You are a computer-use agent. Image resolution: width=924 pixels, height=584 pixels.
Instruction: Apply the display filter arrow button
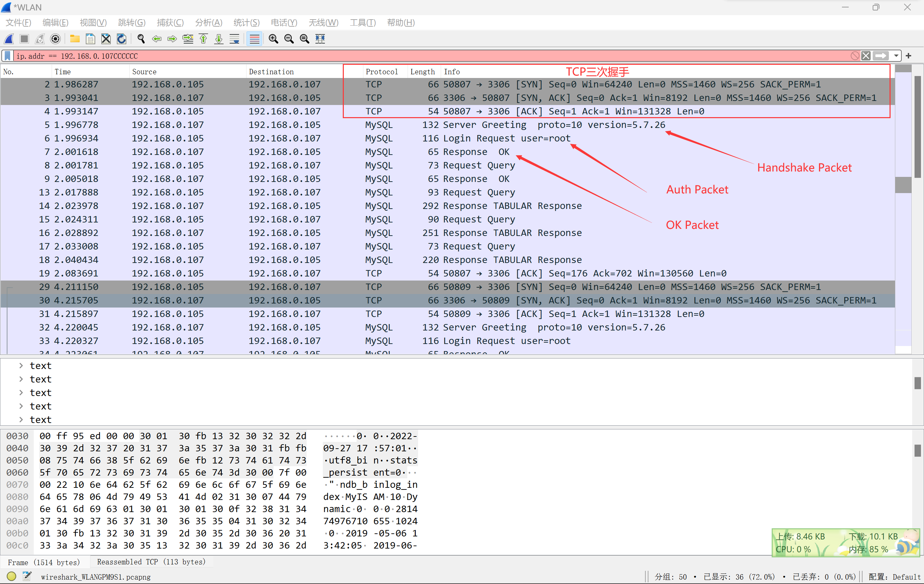[x=881, y=56]
